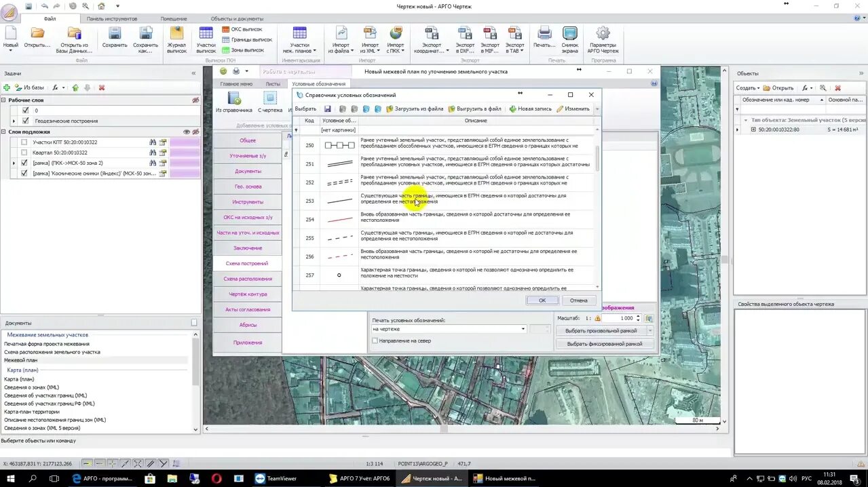Viewport: 868px width, 487px height.
Task: Click Изменить to edit the entry
Action: [x=573, y=109]
